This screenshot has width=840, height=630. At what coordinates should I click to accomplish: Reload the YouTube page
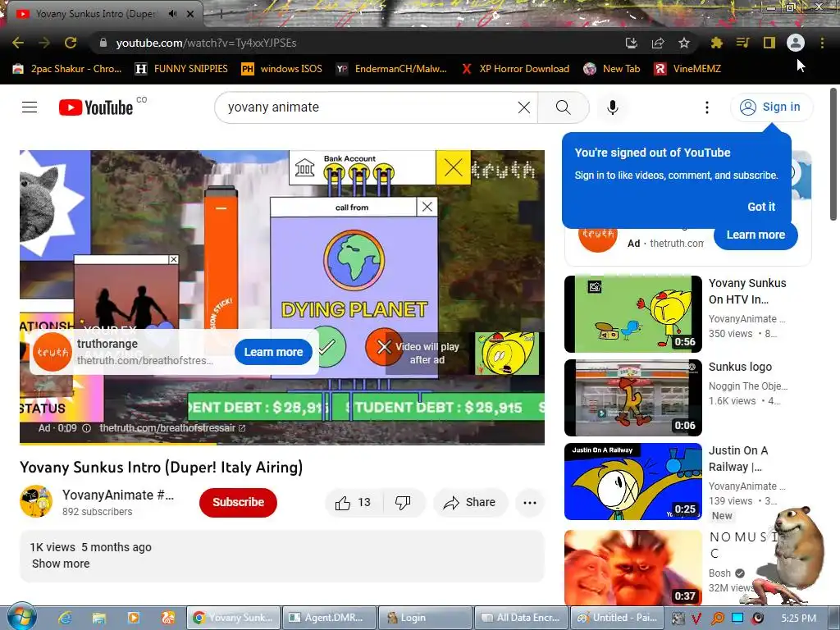pyautogui.click(x=71, y=43)
